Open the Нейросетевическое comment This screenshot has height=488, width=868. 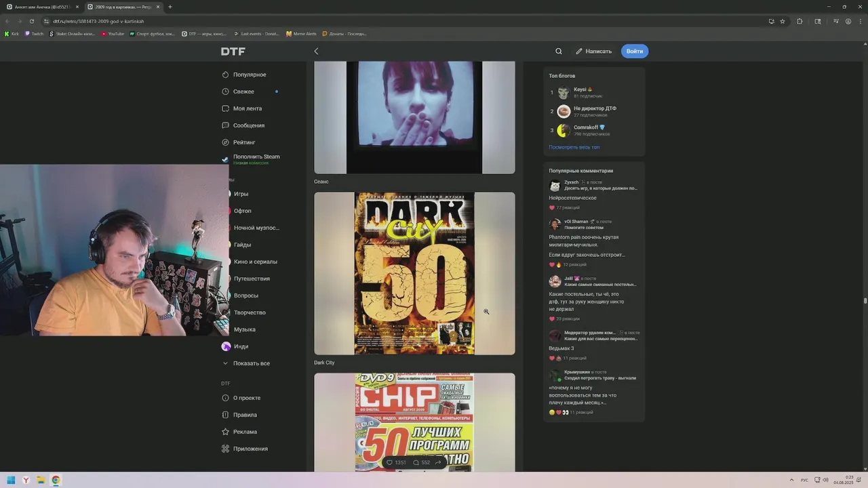572,198
